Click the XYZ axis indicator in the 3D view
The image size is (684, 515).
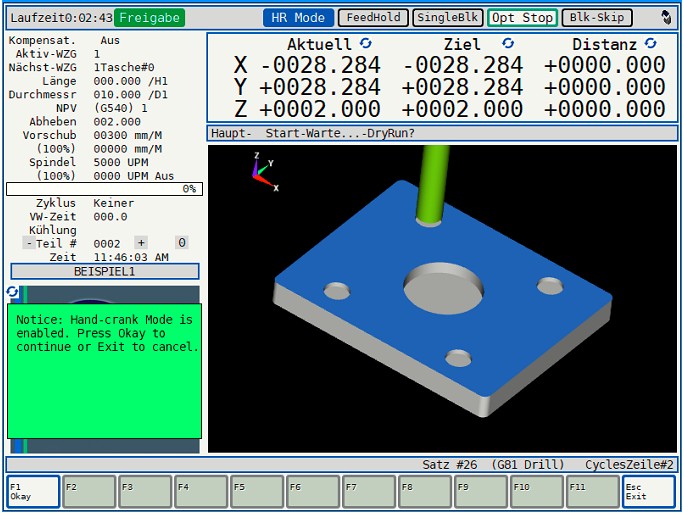(x=264, y=173)
